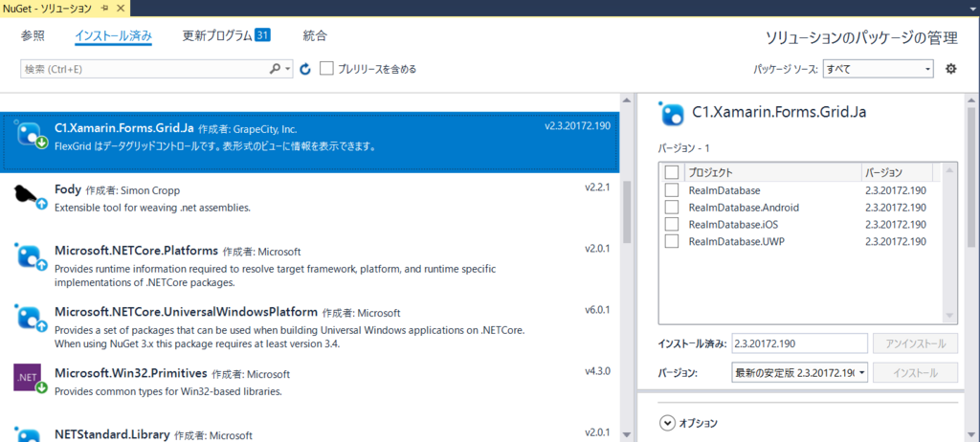Click the Microsoft.Win32.Primitives .NET icon
The width and height of the screenshot is (980, 442).
coord(31,378)
